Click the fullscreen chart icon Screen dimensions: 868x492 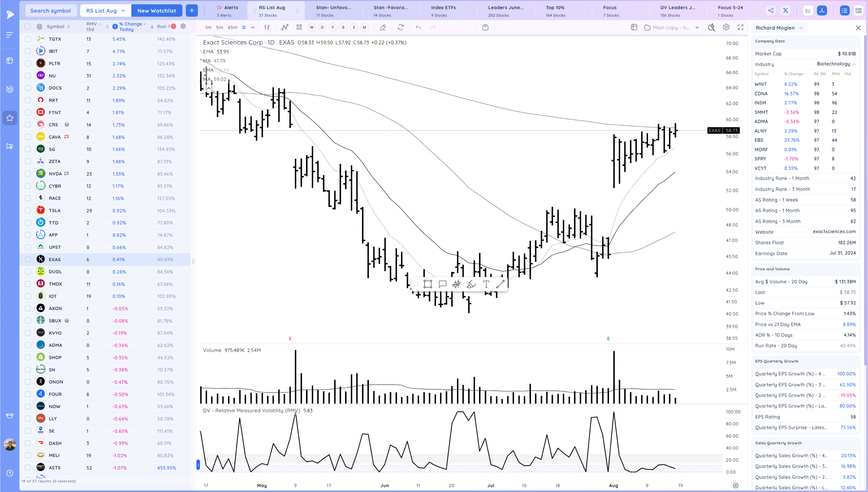click(x=740, y=27)
